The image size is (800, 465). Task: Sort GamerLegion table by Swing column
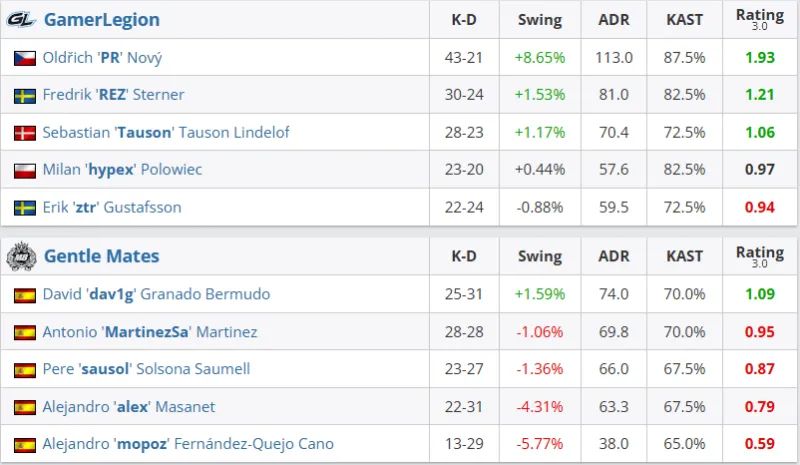click(540, 20)
